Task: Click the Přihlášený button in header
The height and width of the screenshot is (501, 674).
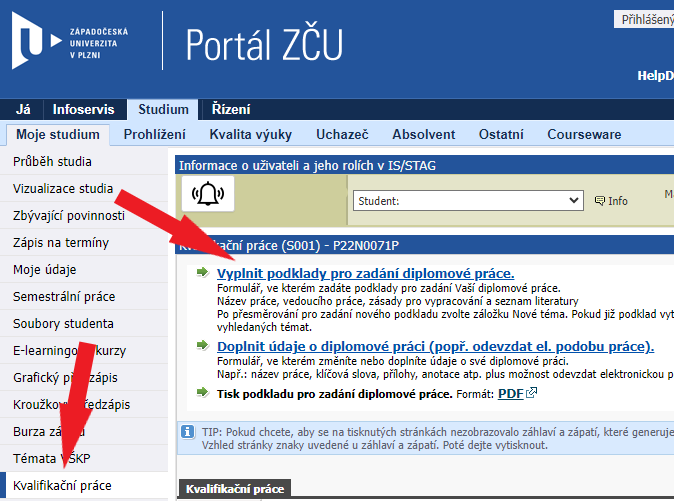Action: (x=644, y=19)
